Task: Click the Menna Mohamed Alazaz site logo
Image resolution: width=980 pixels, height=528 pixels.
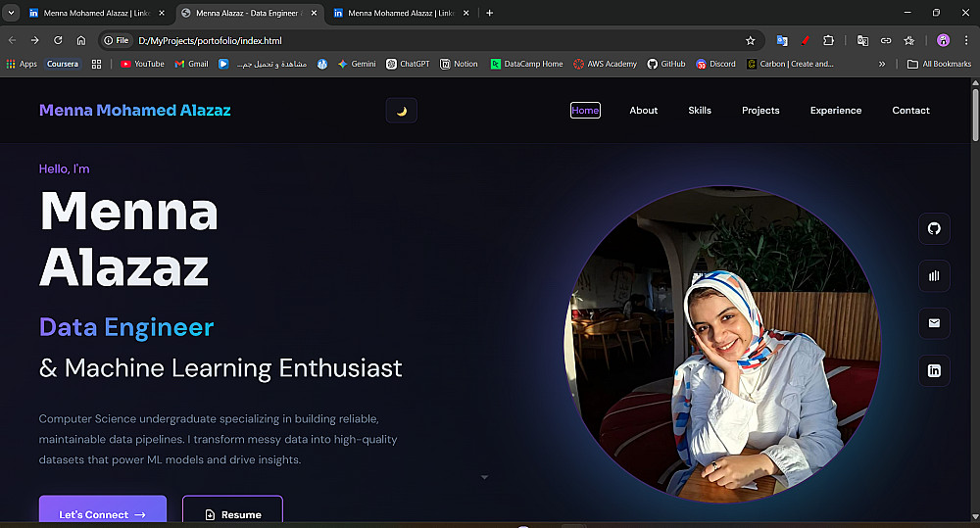Action: click(135, 110)
